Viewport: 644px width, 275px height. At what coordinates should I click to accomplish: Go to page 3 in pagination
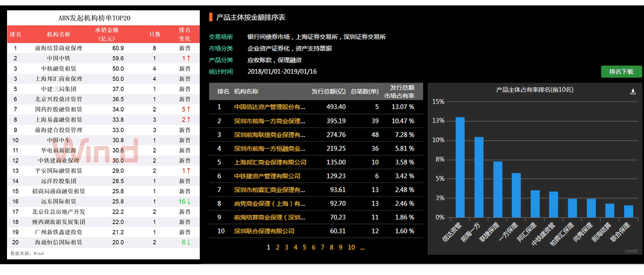(x=286, y=247)
